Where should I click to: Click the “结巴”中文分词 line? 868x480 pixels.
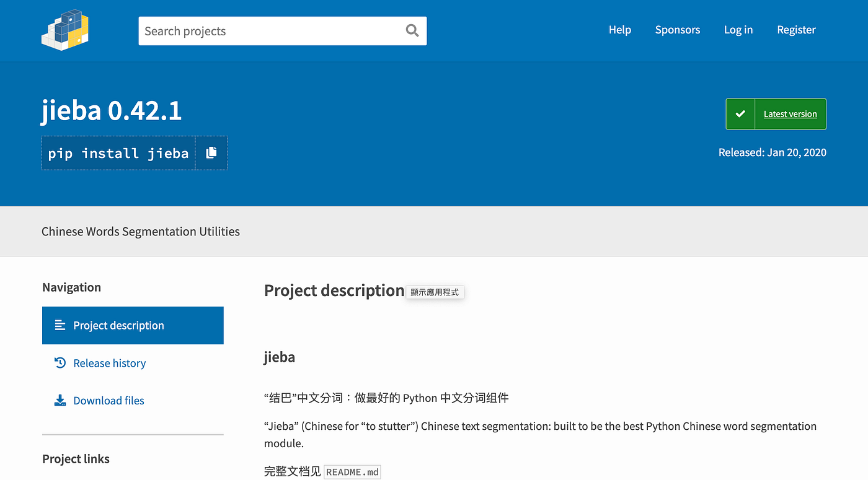386,398
